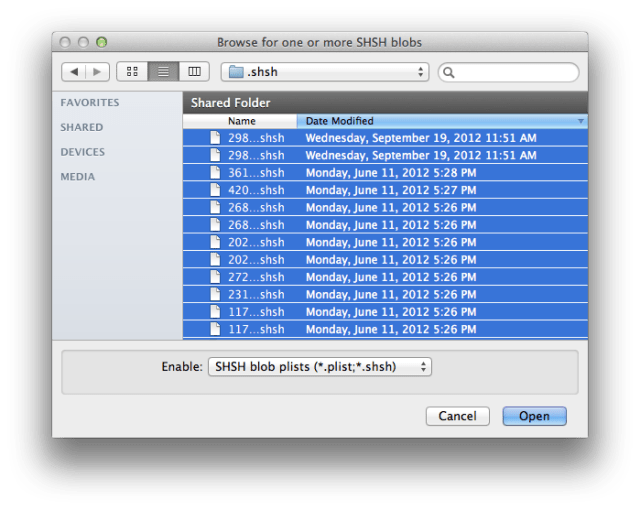
Task: Click the date Monday, June 11, 2012 5:27 PM
Action: [x=391, y=190]
